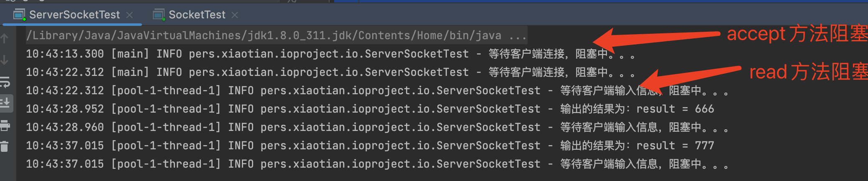Click the log line showing result = 777
868x181 pixels.
[370, 146]
